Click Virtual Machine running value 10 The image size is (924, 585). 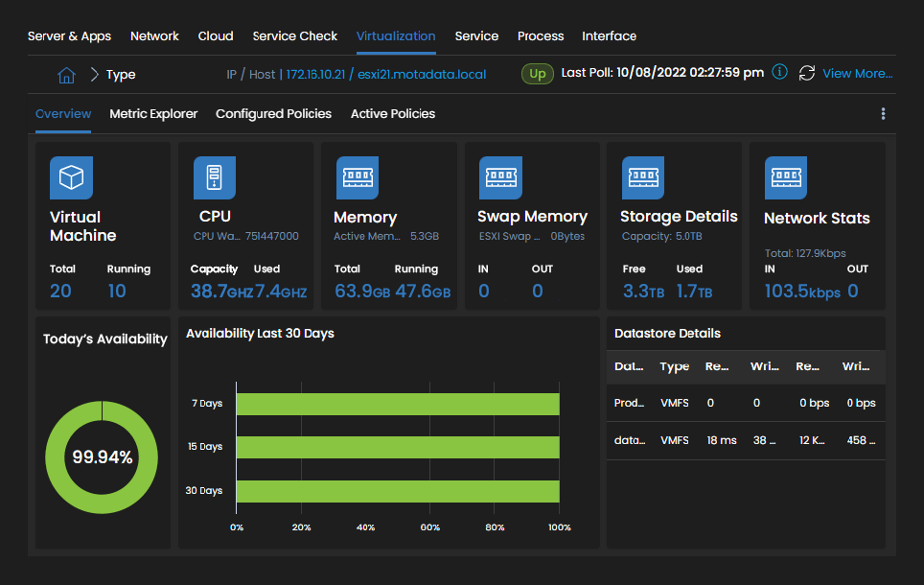(117, 291)
